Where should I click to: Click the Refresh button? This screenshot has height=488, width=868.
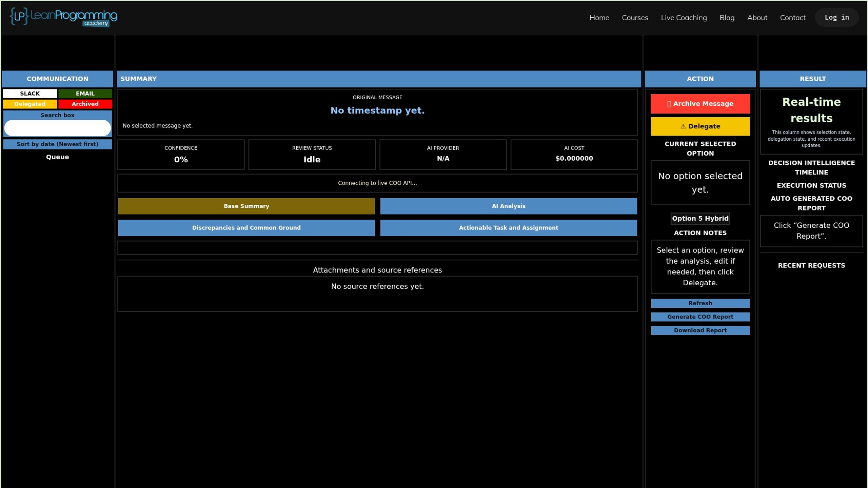700,303
